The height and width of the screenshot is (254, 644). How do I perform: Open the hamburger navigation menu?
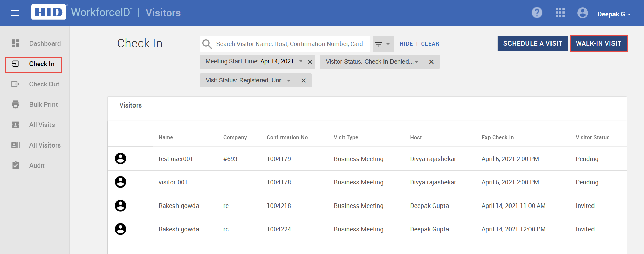coord(15,13)
